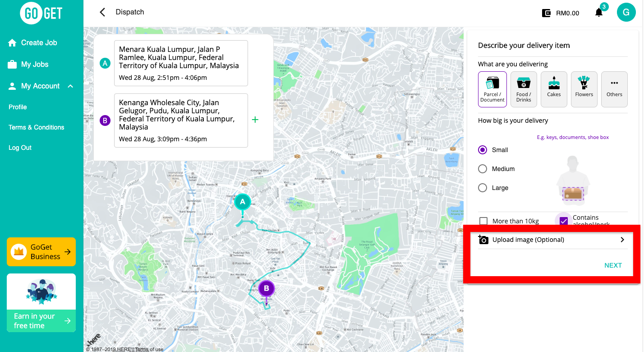Click the RM0.00 balance text
Screen dimensions: 644x352
click(x=567, y=13)
